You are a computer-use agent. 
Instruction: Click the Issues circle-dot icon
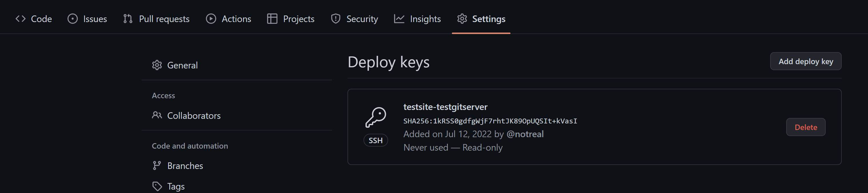(72, 19)
